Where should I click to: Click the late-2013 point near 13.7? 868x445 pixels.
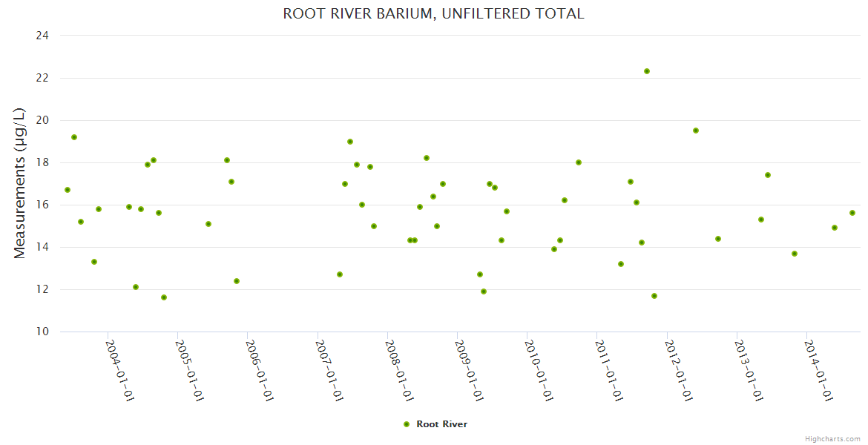click(795, 254)
